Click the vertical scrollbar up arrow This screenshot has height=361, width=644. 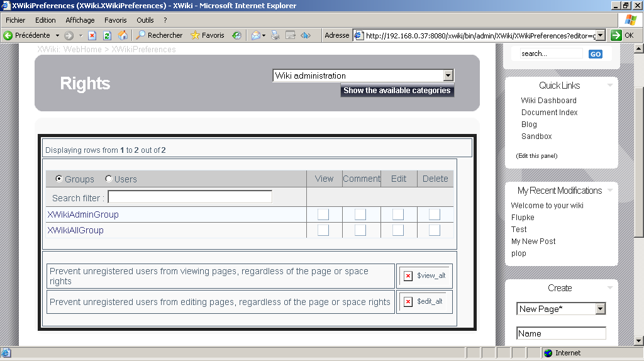(639, 49)
